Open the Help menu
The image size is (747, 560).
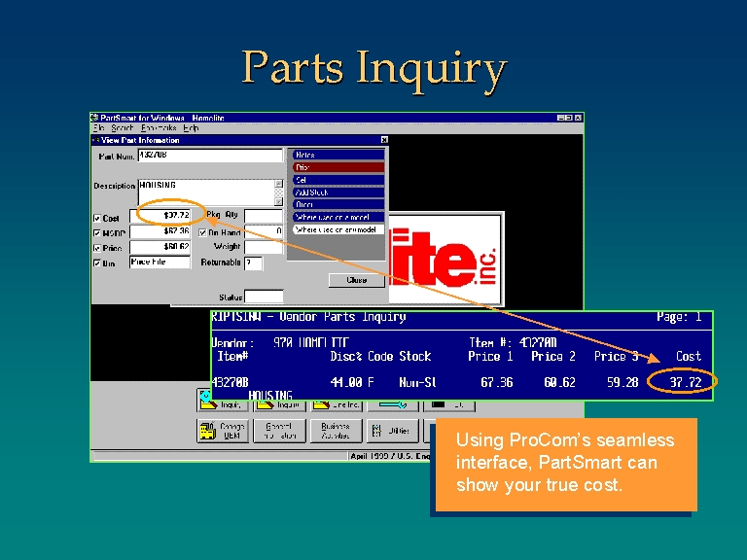(x=191, y=128)
